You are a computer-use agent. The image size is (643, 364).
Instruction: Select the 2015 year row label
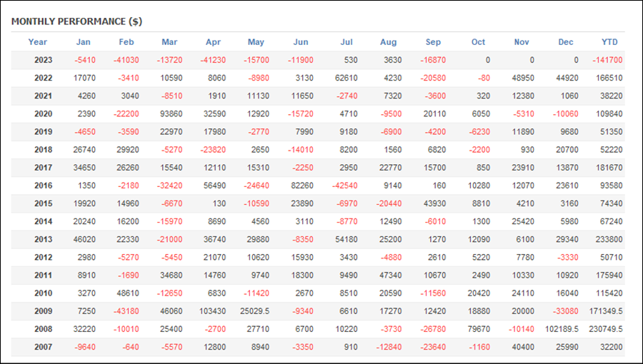coord(43,203)
